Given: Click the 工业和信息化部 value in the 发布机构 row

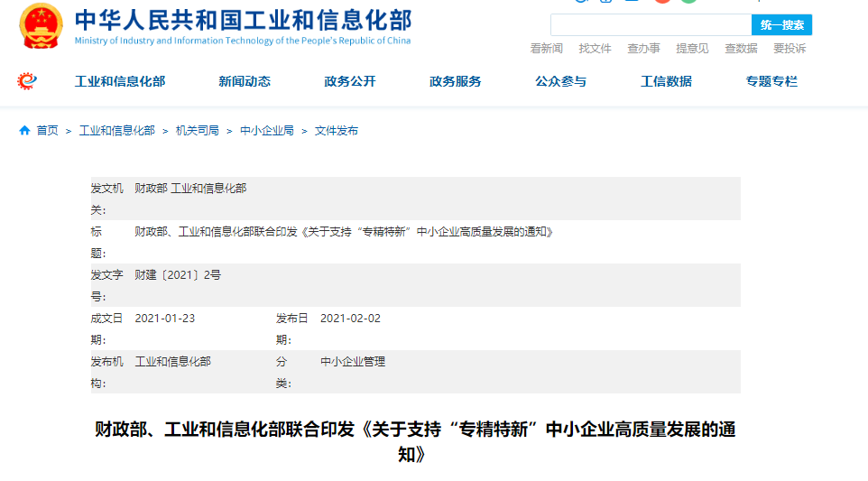Looking at the screenshot, I should coord(172,362).
